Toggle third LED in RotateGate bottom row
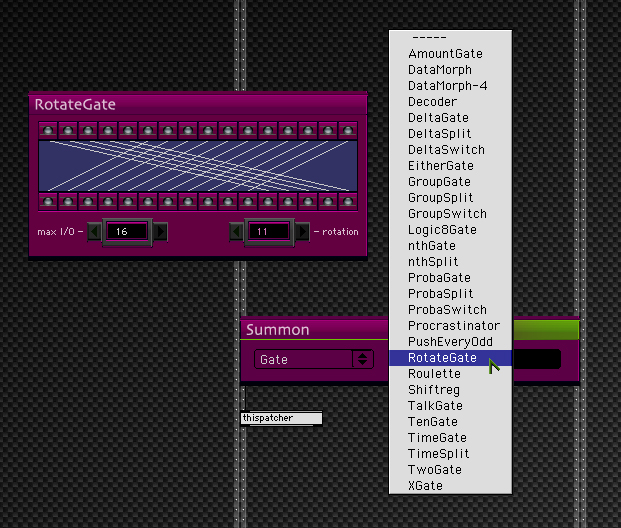This screenshot has width=621, height=528. tap(88, 201)
